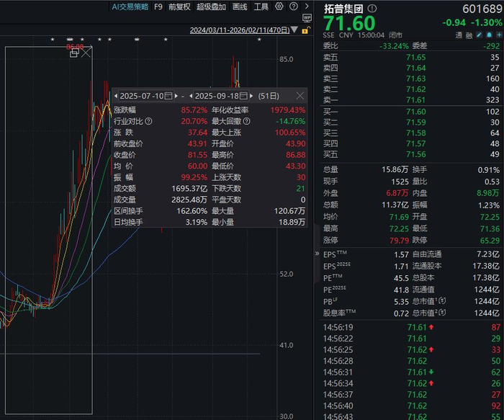The width and height of the screenshot is (504, 420).
Task: Open the chart settings gear icon
Action: [279, 6]
